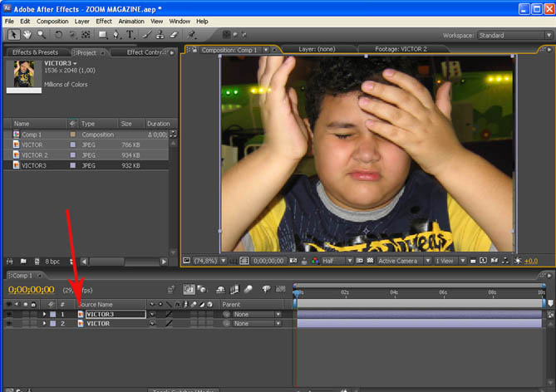The height and width of the screenshot is (392, 556).
Task: Click the new folder icon in Project panel
Action: point(23,261)
